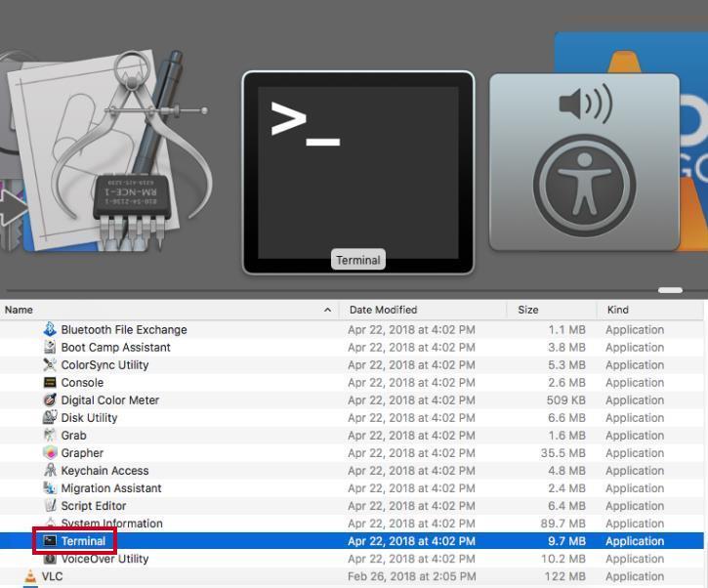Select the Digital Color Meter name

coord(110,400)
